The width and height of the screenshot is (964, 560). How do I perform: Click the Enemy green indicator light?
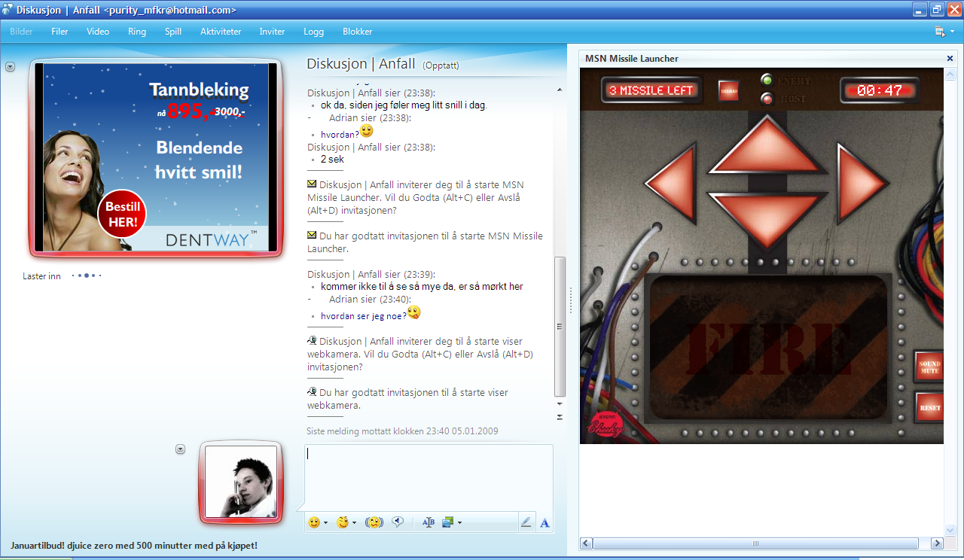point(767,80)
